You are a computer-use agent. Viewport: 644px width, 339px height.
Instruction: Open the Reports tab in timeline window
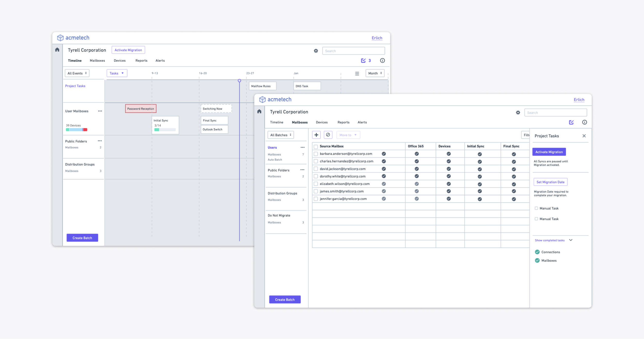pyautogui.click(x=141, y=61)
